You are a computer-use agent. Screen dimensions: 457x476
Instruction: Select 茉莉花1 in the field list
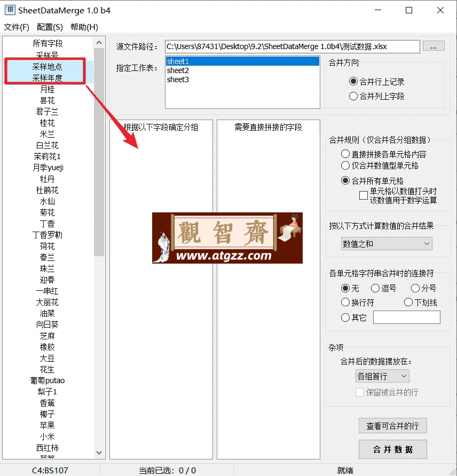point(48,156)
